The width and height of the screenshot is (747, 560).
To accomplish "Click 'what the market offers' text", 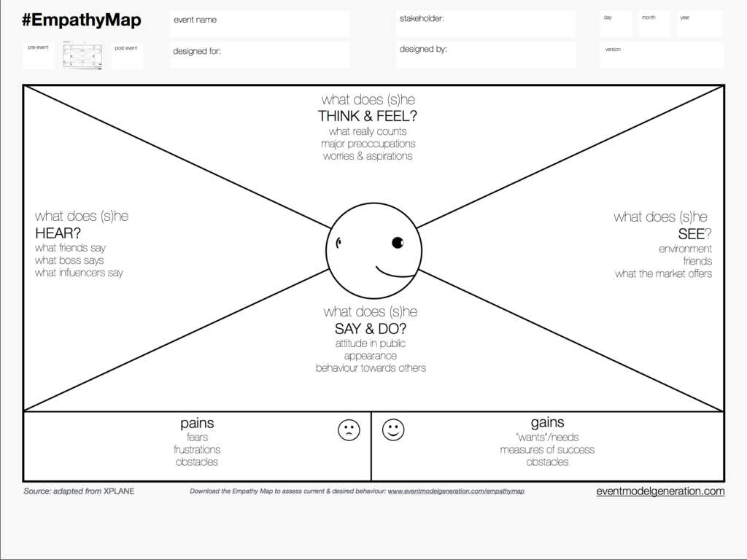I will pyautogui.click(x=663, y=274).
